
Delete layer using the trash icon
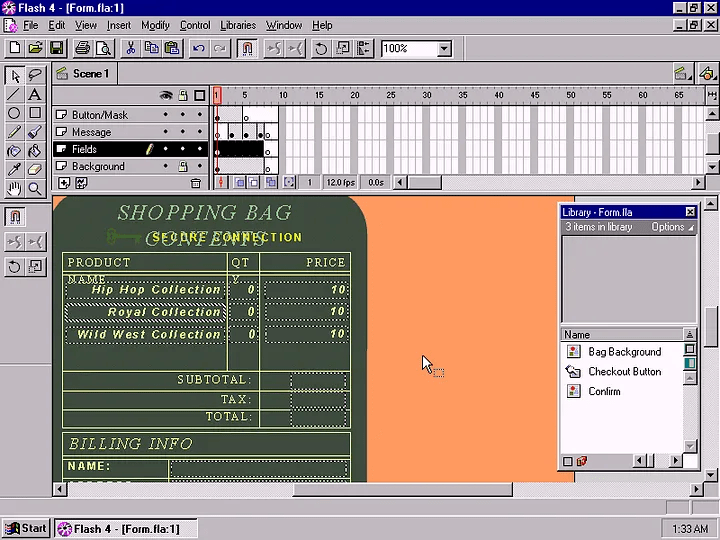click(x=196, y=183)
